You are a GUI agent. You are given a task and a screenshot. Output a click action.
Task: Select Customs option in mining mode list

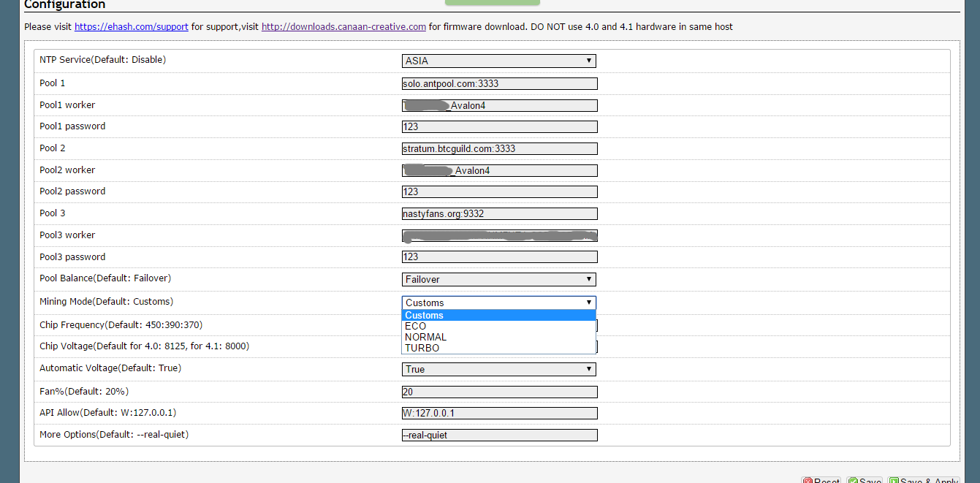click(x=425, y=315)
